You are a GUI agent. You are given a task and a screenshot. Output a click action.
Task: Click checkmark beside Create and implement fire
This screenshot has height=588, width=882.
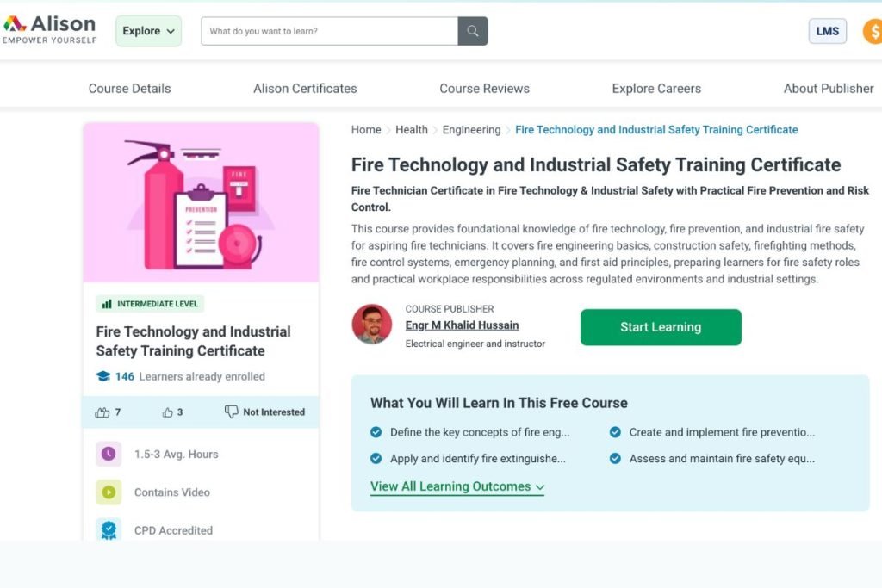coord(615,431)
